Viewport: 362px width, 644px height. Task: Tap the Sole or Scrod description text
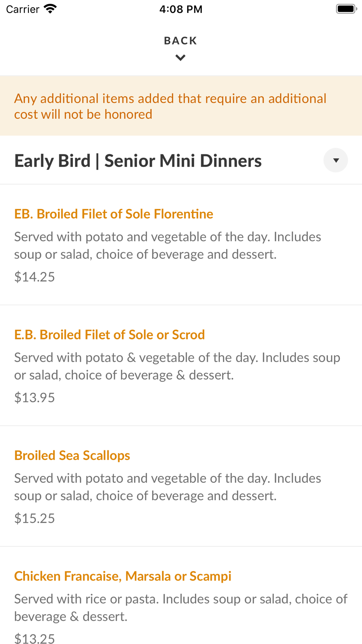pyautogui.click(x=177, y=366)
